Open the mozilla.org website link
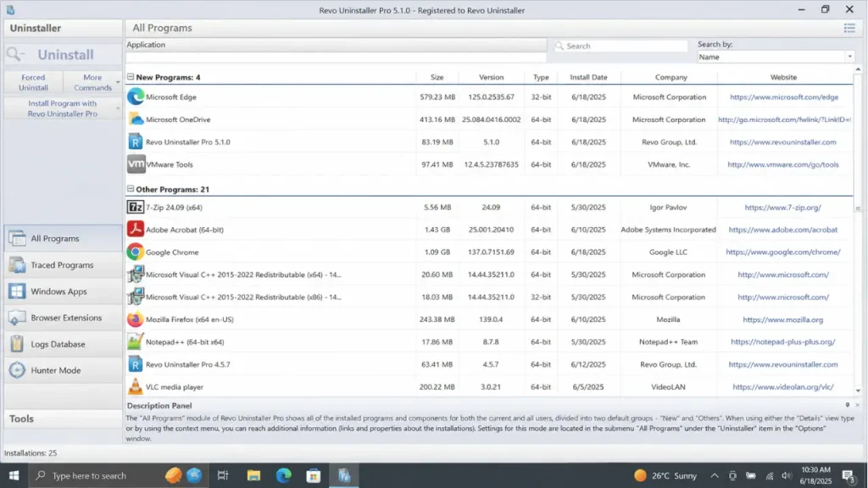The height and width of the screenshot is (488, 868). click(x=782, y=319)
